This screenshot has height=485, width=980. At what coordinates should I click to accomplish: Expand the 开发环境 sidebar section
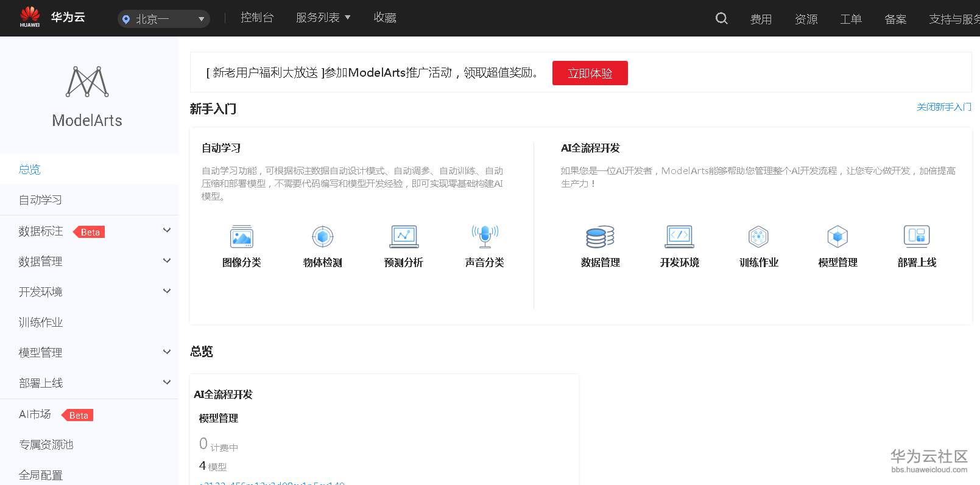(x=167, y=291)
